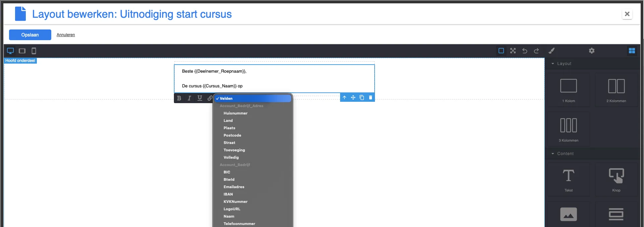Viewport: 644px width, 227px height.
Task: Click into the 'Beste {{Deelnemer_Roepnaam}}' text line
Action: point(214,71)
